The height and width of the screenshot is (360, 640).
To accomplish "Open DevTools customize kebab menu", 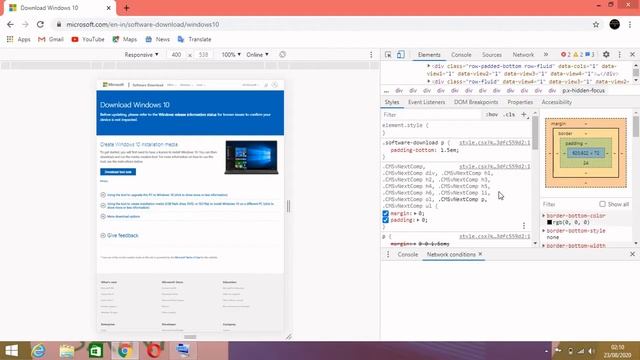I will [620, 54].
